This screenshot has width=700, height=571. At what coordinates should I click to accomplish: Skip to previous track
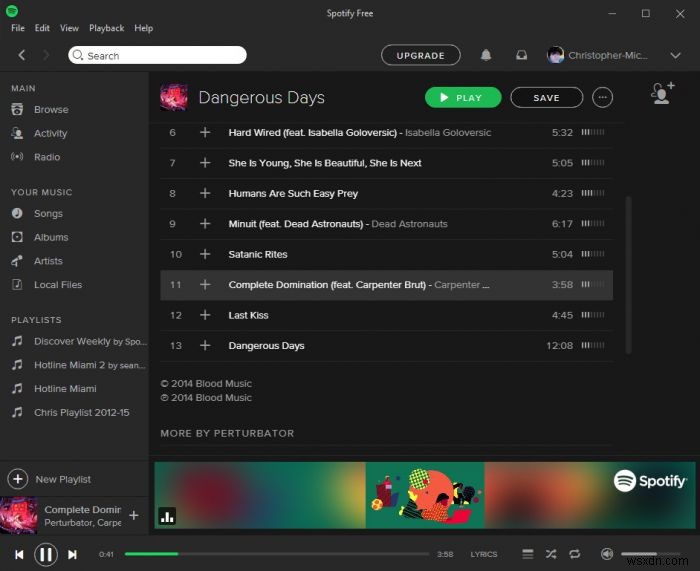pyautogui.click(x=19, y=554)
